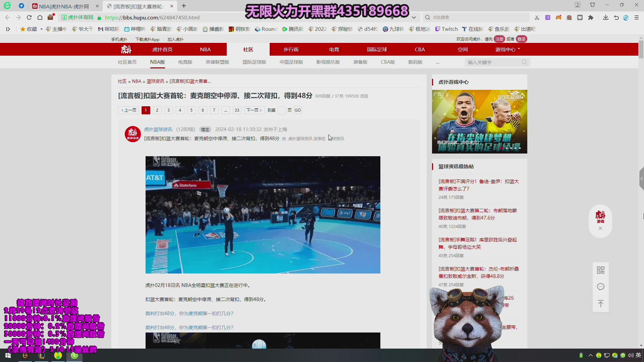Click the Hupu logo in red navbar
The height and width of the screenshot is (362, 644).
126,50
